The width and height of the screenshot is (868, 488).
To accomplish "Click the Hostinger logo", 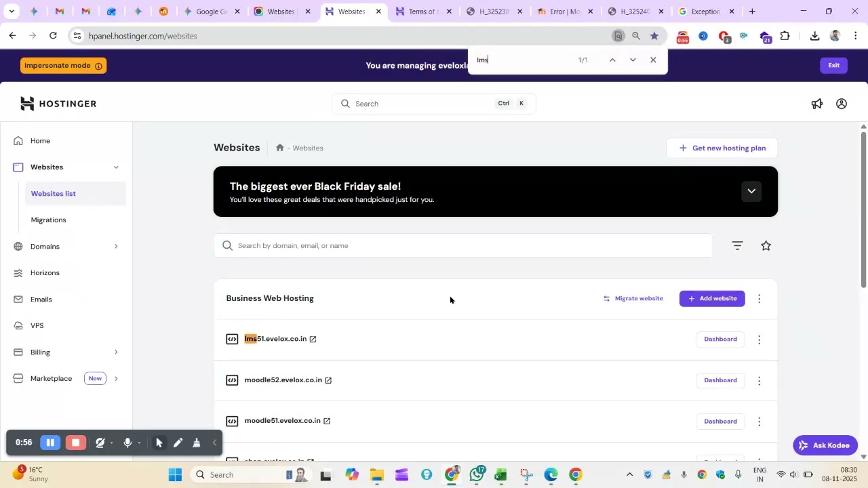I will pyautogui.click(x=58, y=104).
